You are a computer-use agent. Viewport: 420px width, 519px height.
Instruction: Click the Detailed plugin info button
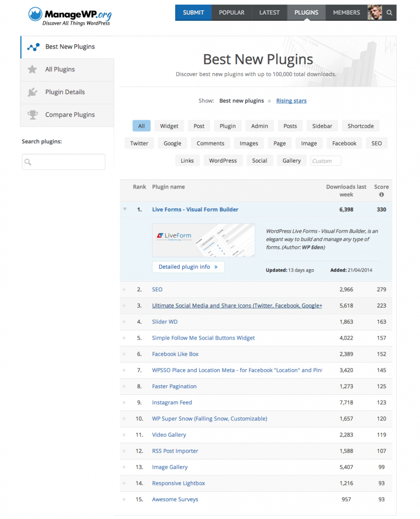pyautogui.click(x=188, y=267)
